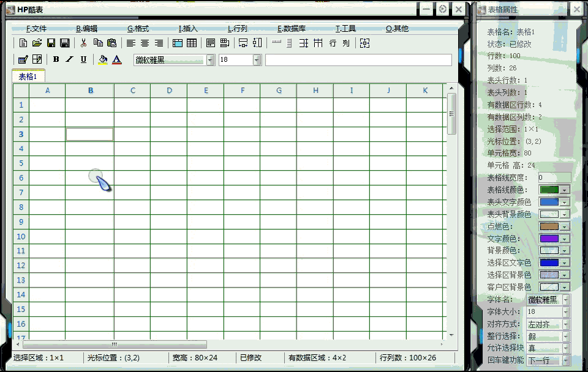Open the toolbar font name dropdown
Screen dimensions: 588x372
point(211,60)
